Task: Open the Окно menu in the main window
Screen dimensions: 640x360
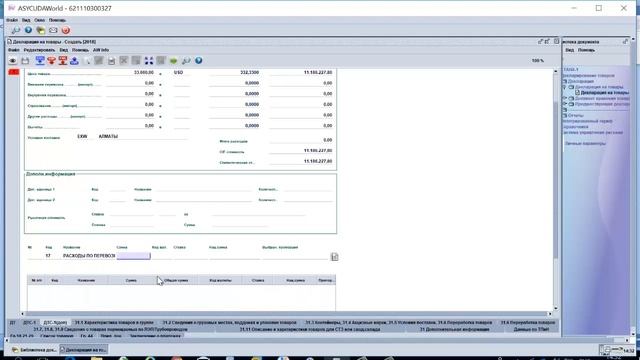Action: pyautogui.click(x=40, y=20)
